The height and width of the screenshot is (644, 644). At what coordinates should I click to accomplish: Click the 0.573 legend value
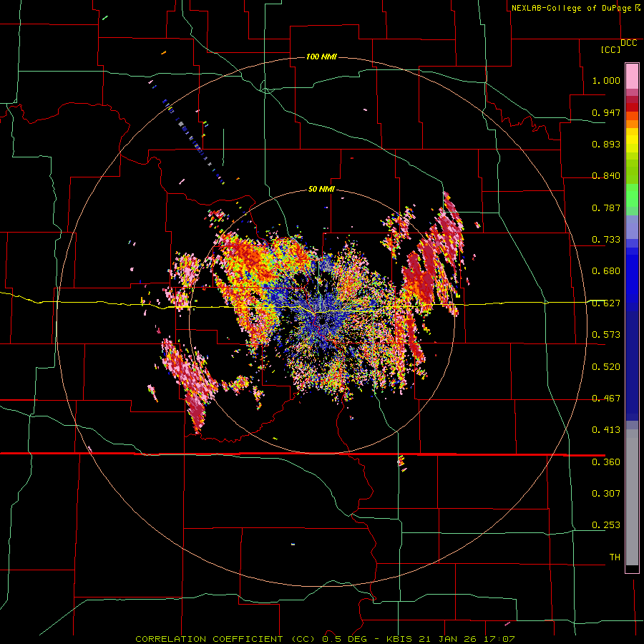tap(606, 335)
